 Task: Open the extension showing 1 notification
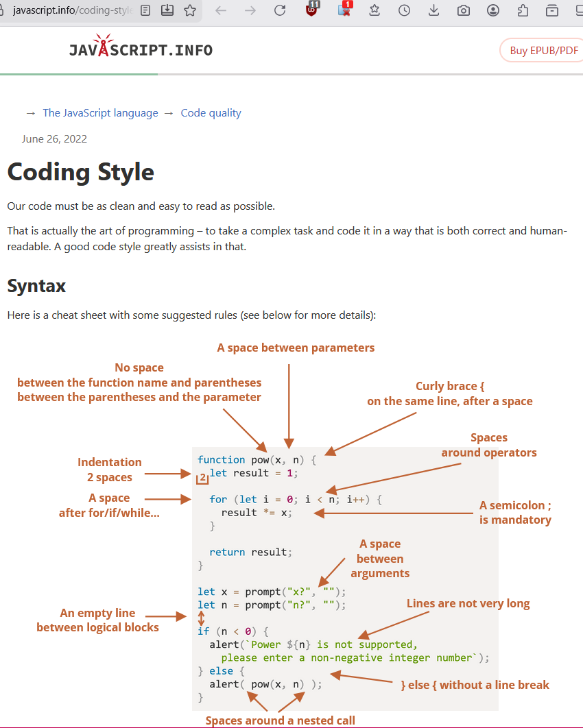pyautogui.click(x=344, y=11)
